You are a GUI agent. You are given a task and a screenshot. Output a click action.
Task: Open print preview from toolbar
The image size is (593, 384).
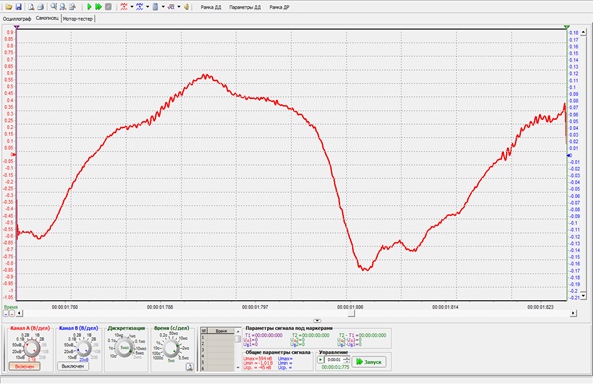pos(31,7)
